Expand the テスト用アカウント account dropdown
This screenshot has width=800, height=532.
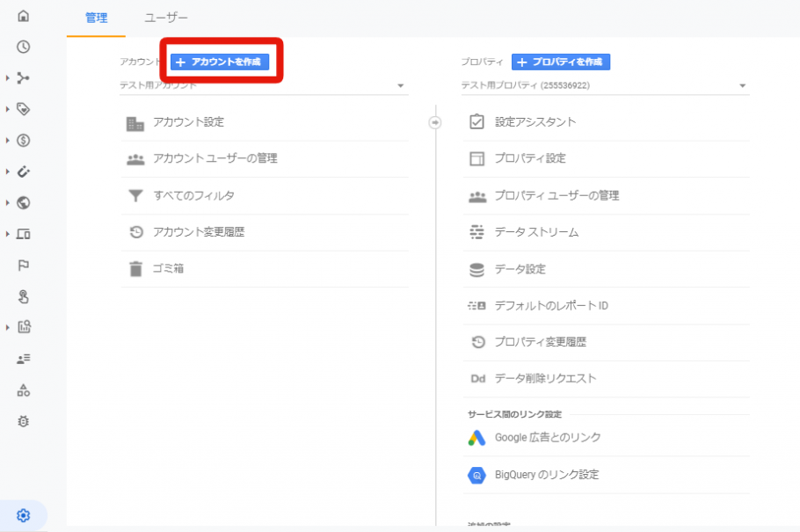(400, 86)
